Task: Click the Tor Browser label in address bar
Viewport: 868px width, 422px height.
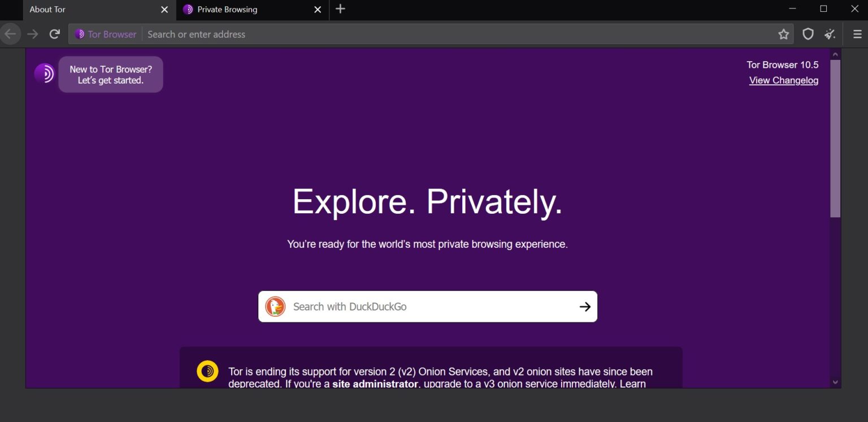Action: (112, 35)
